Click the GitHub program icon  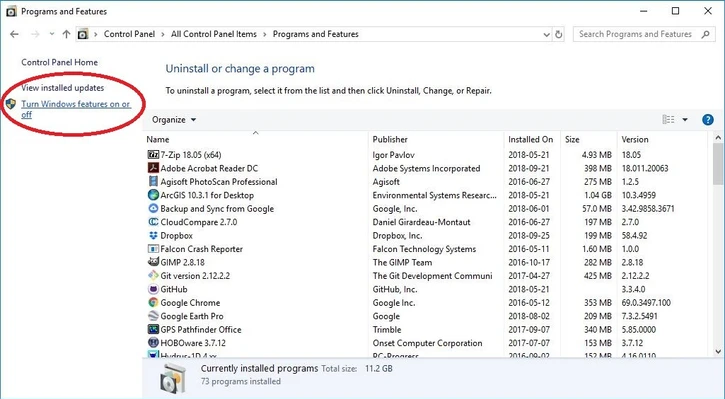pos(153,289)
